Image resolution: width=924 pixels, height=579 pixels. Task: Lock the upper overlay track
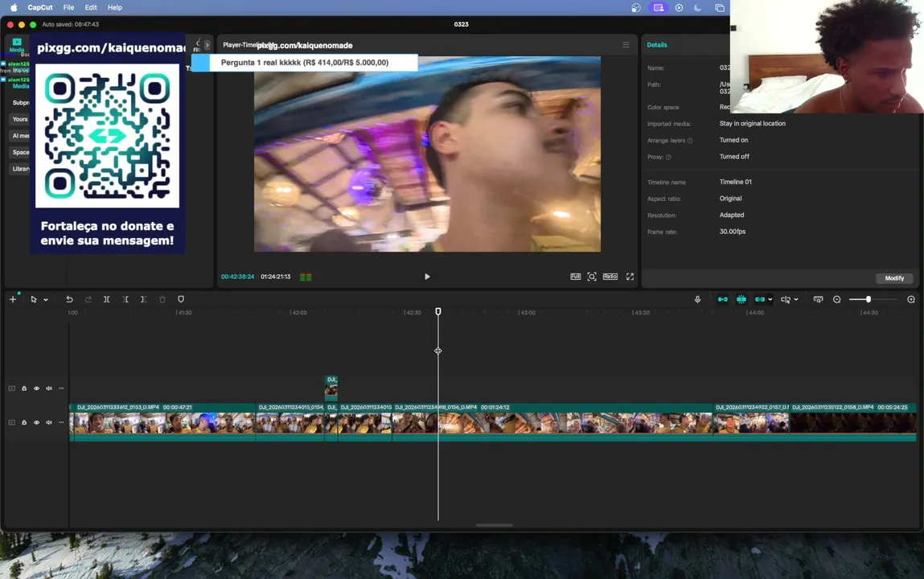coord(24,388)
